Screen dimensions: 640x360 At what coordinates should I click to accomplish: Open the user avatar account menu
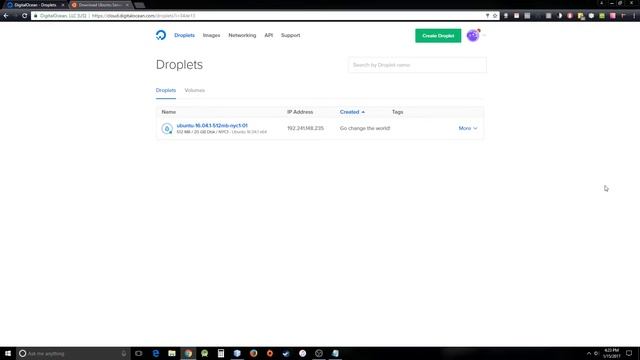click(473, 36)
